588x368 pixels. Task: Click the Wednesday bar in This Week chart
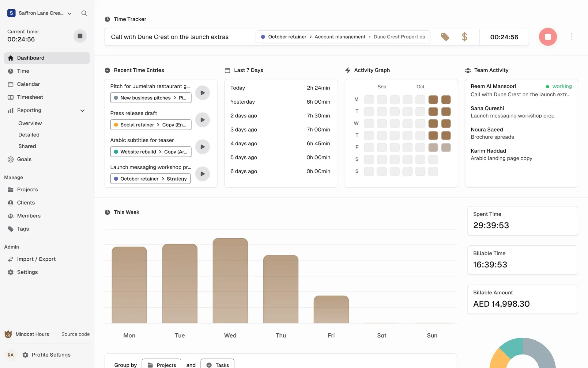coord(230,281)
